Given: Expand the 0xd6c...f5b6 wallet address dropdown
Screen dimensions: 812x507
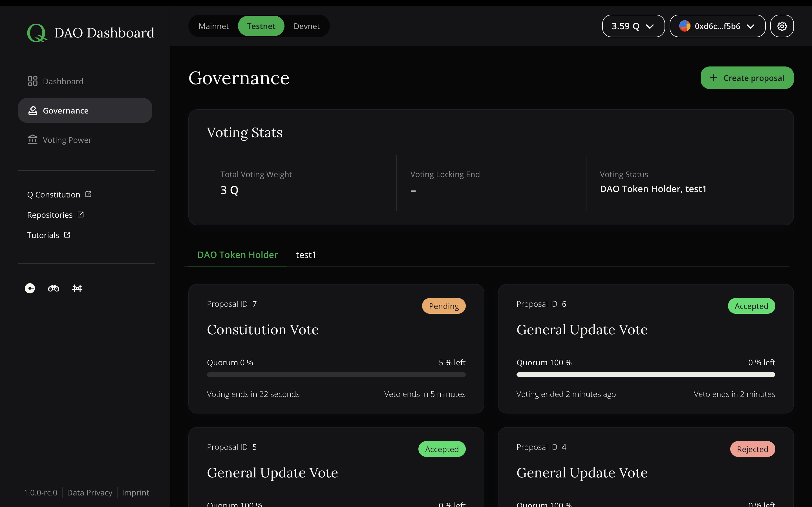Looking at the screenshot, I should tap(717, 26).
